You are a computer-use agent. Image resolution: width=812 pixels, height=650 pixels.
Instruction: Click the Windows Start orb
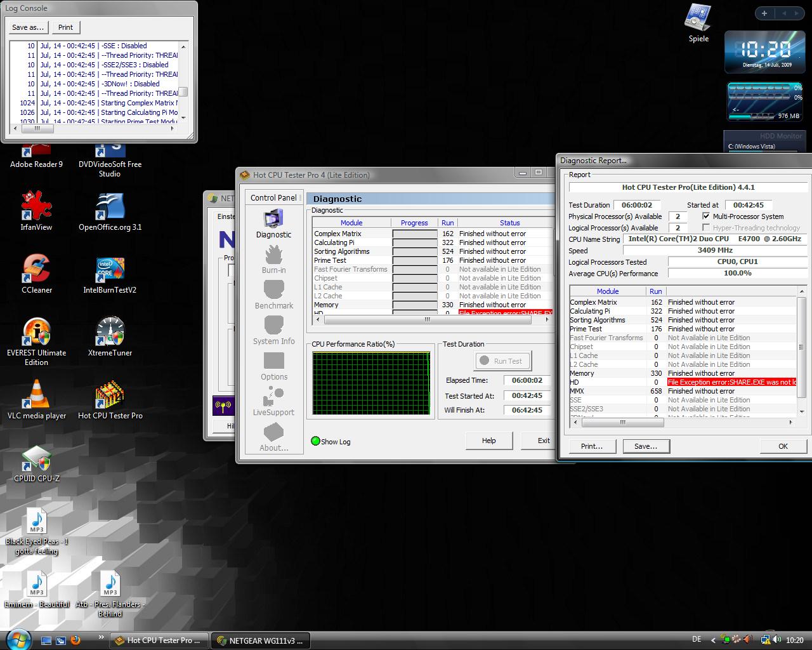click(18, 639)
